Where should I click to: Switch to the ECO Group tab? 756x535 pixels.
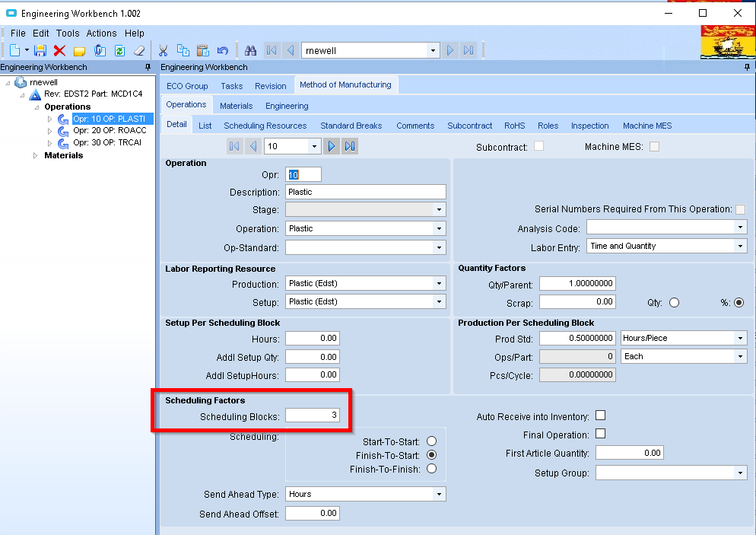click(187, 86)
